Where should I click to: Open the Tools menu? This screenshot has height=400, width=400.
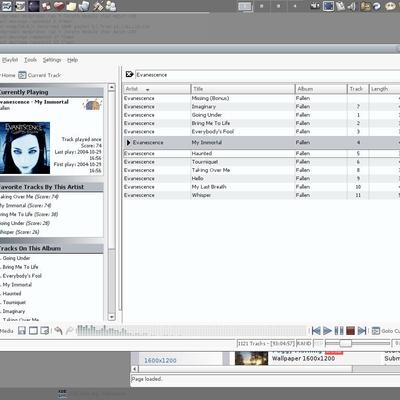point(30,60)
